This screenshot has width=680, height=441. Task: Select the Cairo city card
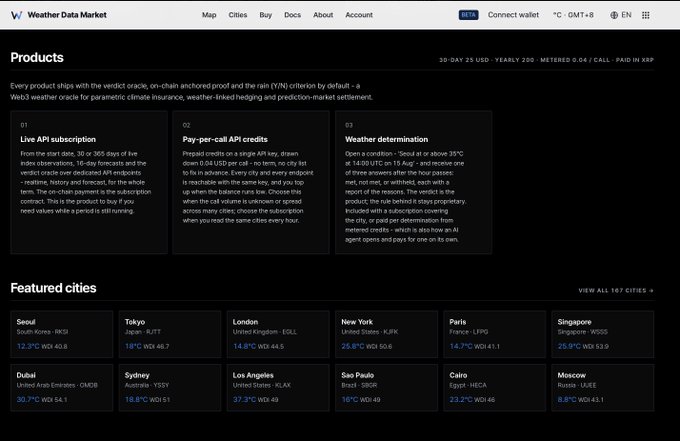[495, 387]
